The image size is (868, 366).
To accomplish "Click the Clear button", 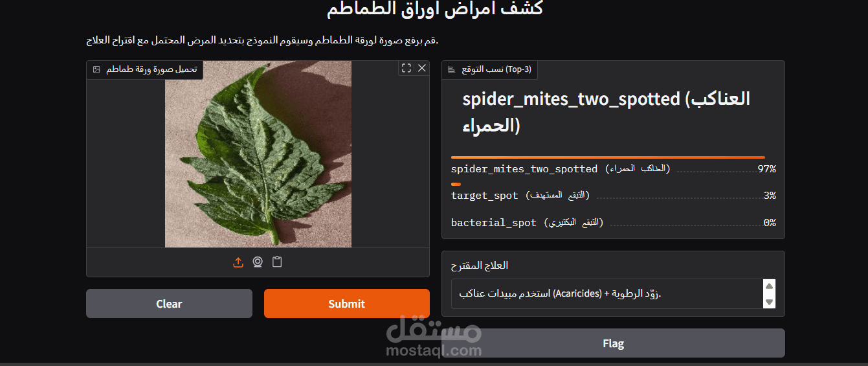I will pos(169,303).
